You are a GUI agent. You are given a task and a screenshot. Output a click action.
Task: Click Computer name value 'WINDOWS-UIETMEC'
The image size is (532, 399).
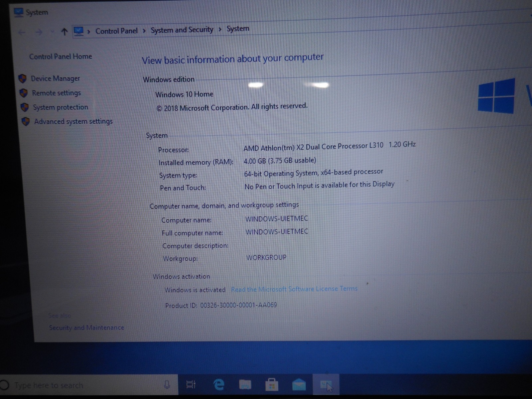(277, 219)
